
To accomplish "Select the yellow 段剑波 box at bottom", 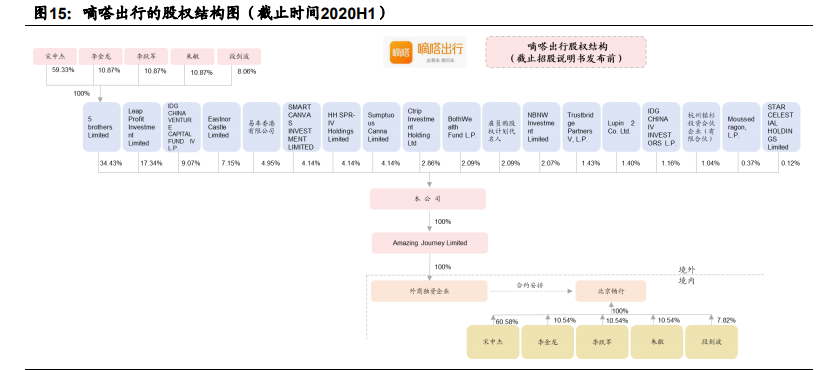I will 712,342.
